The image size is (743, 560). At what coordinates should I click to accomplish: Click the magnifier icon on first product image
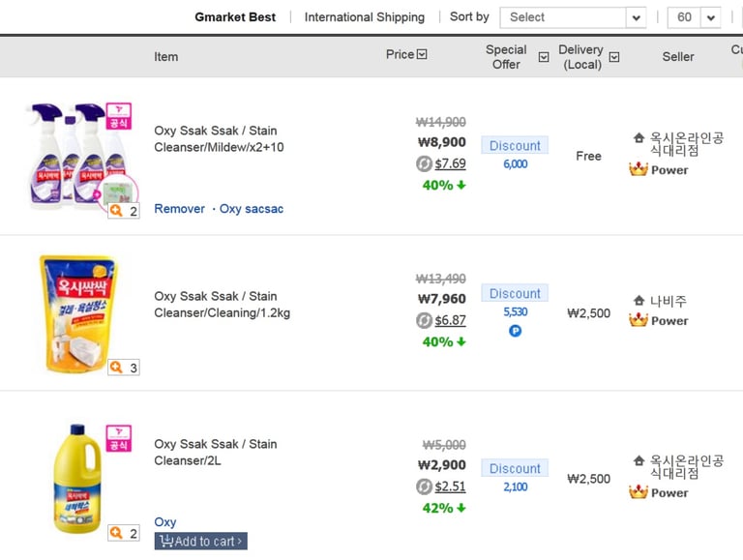(117, 210)
